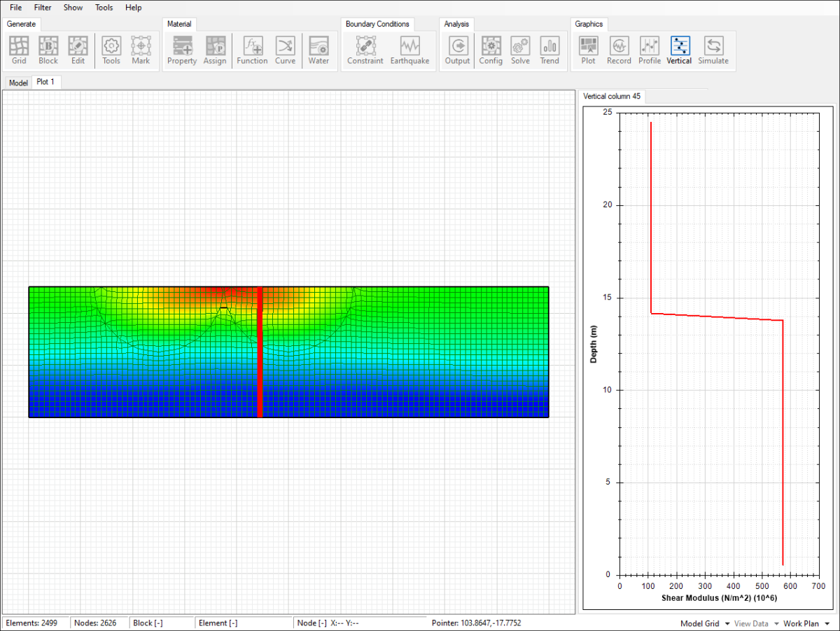Open the Help menu
Screen dimensions: 840x631
click(133, 8)
